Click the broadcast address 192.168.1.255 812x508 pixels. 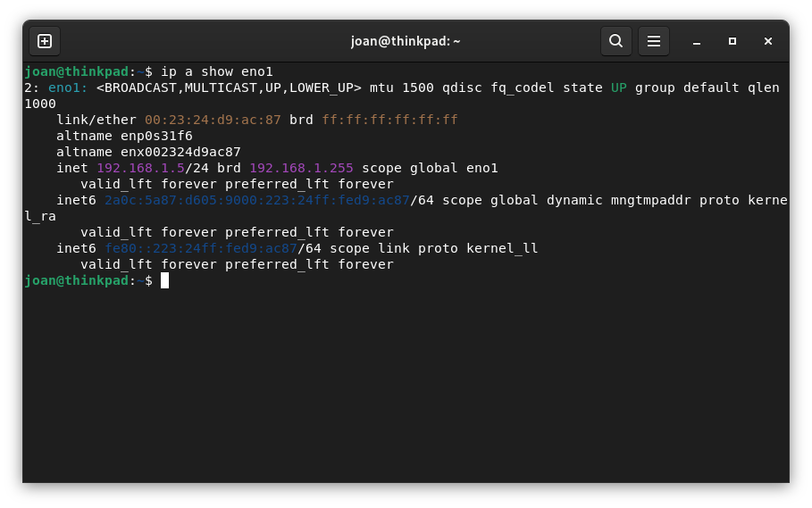(x=301, y=168)
